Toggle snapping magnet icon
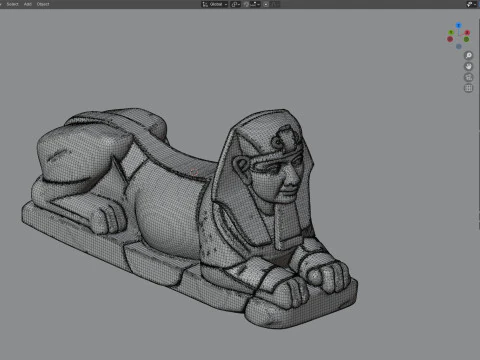Viewport: 480px width, 360px height. click(x=246, y=4)
